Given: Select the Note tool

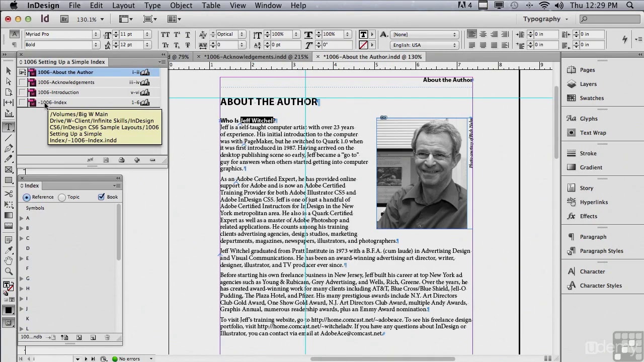Looking at the screenshot, I should pyautogui.click(x=9, y=240).
